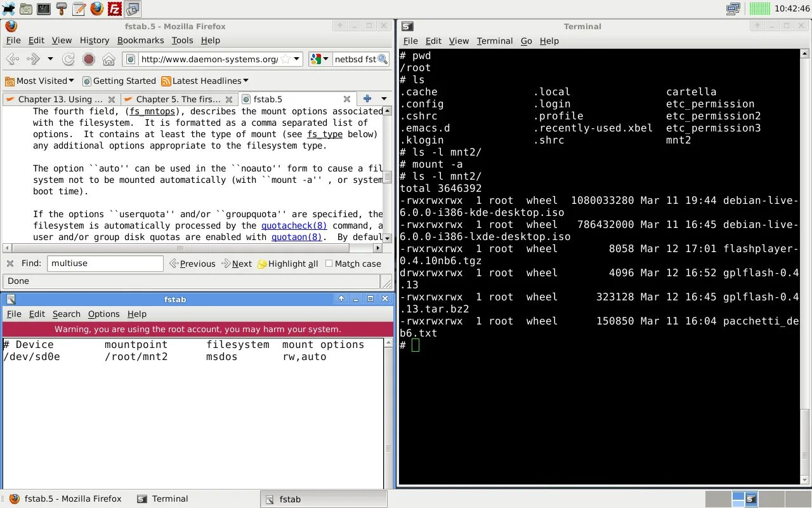Launch the notepad text editor from panel
This screenshot has height=508, width=812.
pyautogui.click(x=79, y=9)
